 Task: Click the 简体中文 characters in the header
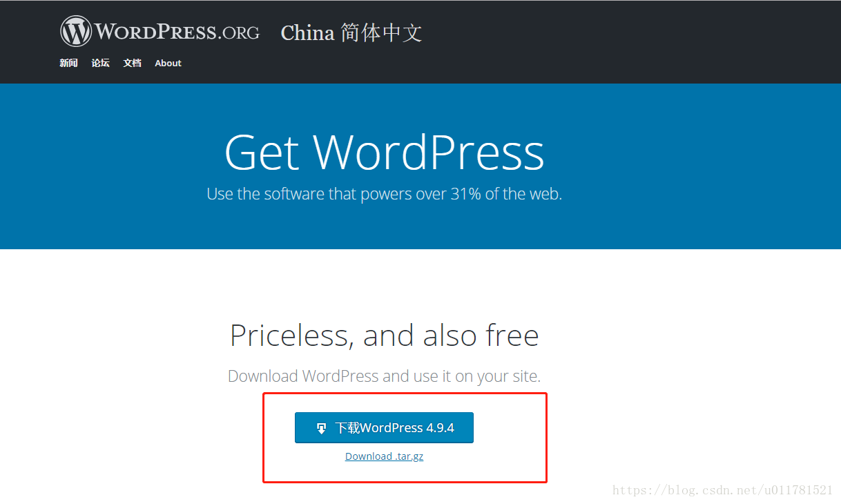click(x=381, y=32)
